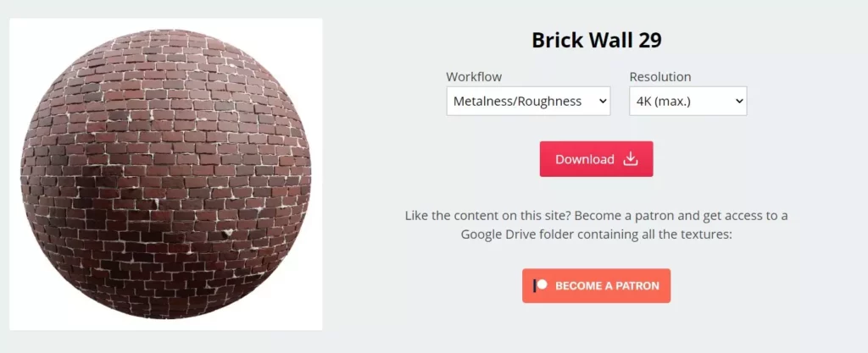Screen dimensions: 868x353
Task: Click the brick sphere preview image
Action: pyautogui.click(x=165, y=174)
